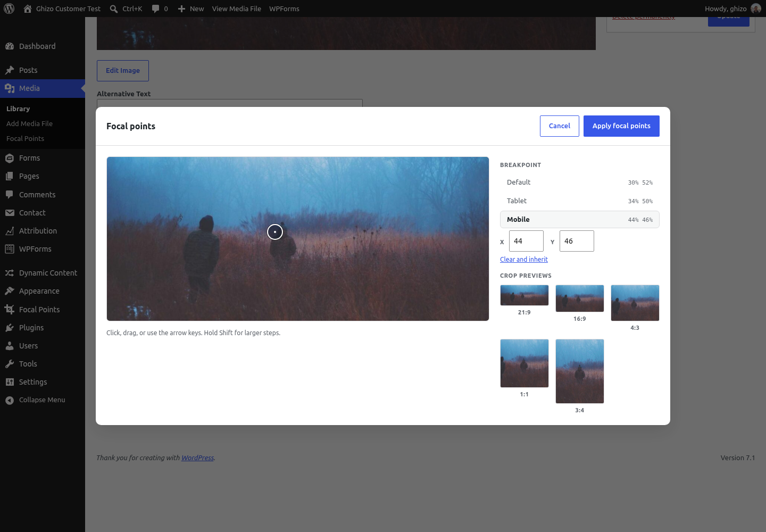Click the Users person icon
This screenshot has height=532, width=766.
point(10,346)
